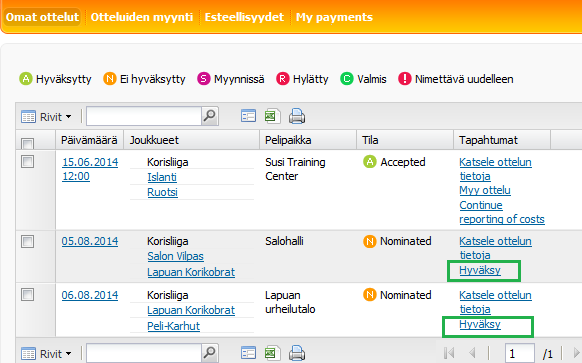The image size is (582, 363).
Task: Check the 05.08.2014 match row checkbox
Action: click(27, 242)
